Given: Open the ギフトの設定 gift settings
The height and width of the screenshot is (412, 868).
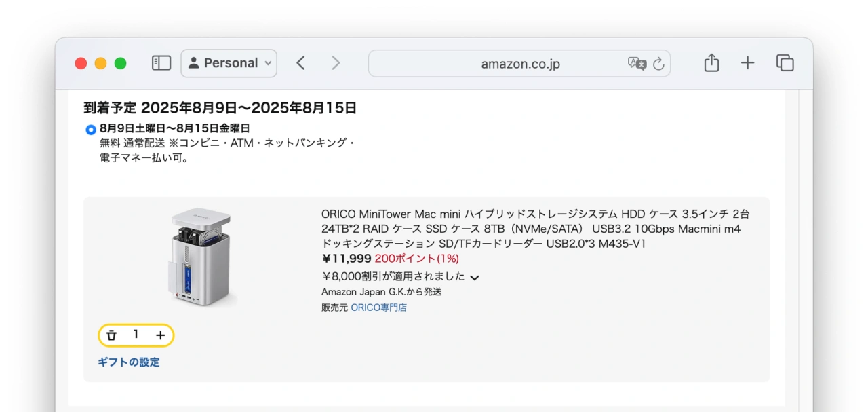Looking at the screenshot, I should [x=129, y=362].
